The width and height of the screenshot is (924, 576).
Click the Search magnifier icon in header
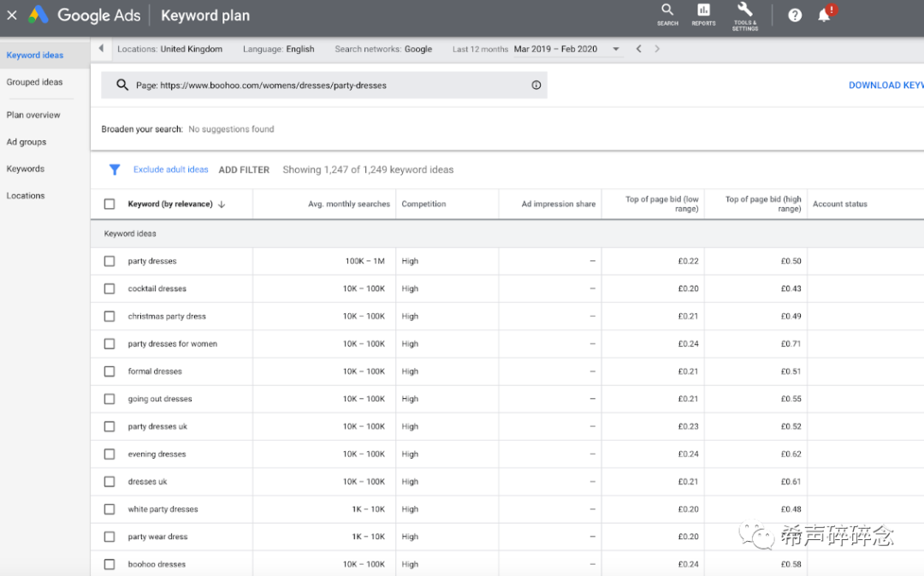(x=667, y=11)
